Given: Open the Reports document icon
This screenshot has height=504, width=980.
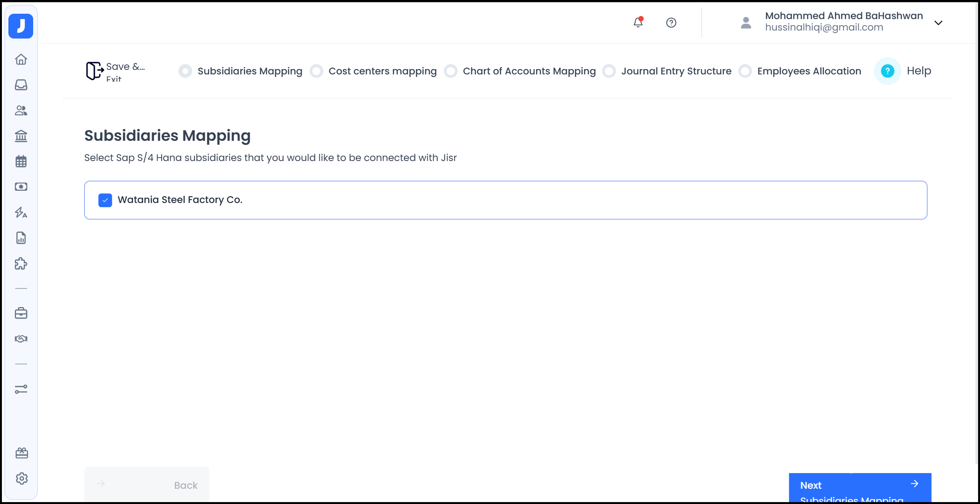Looking at the screenshot, I should point(21,238).
